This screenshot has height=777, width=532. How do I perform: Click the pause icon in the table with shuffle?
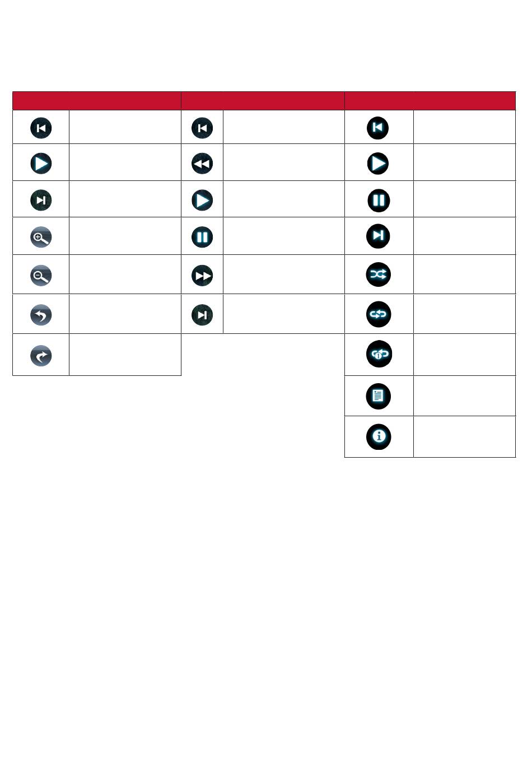click(x=379, y=200)
